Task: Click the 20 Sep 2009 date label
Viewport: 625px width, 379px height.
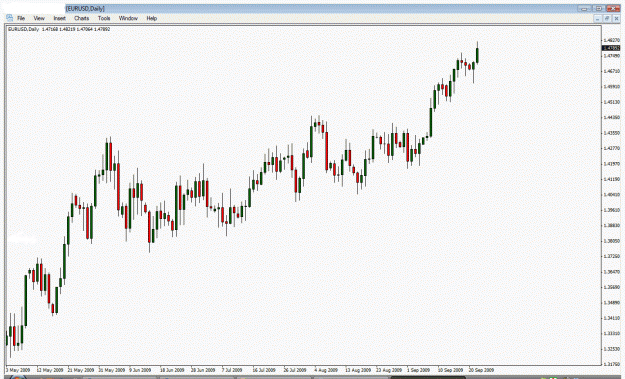Action: pos(481,370)
